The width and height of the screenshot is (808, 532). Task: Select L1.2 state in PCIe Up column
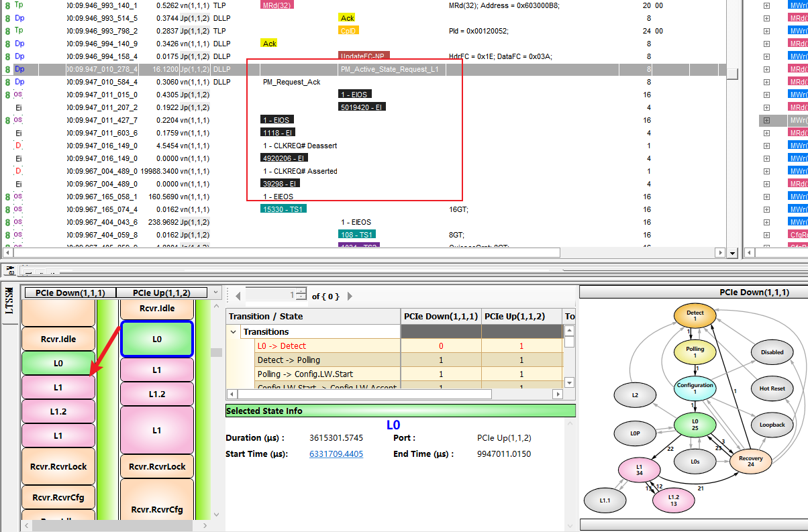tap(157, 394)
